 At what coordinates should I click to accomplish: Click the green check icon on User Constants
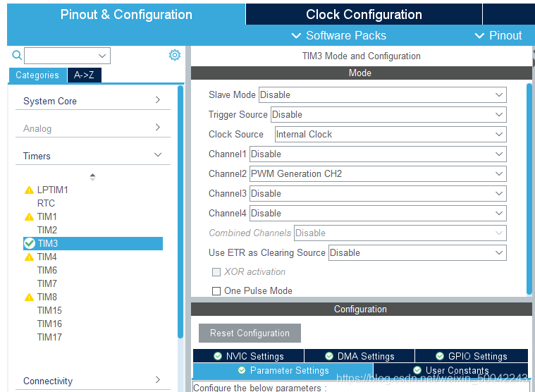[x=417, y=370]
